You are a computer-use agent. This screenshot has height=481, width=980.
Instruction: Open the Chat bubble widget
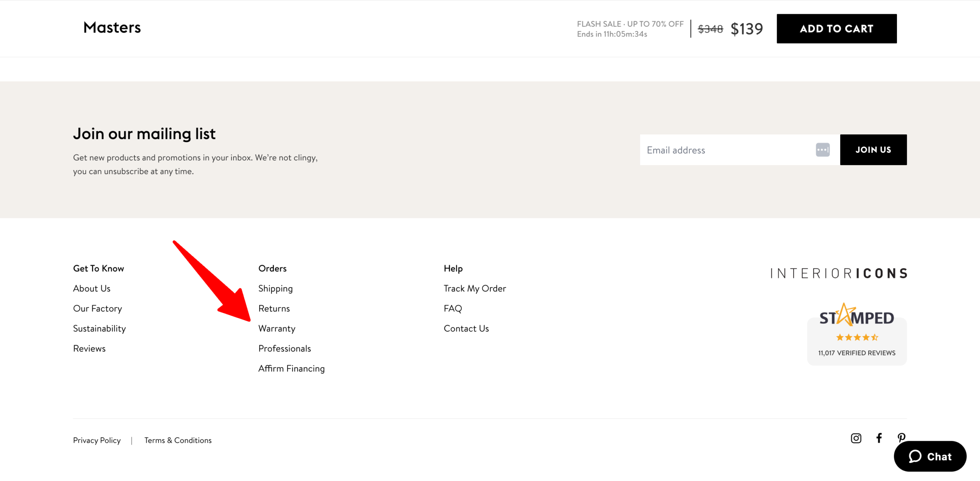pos(930,456)
